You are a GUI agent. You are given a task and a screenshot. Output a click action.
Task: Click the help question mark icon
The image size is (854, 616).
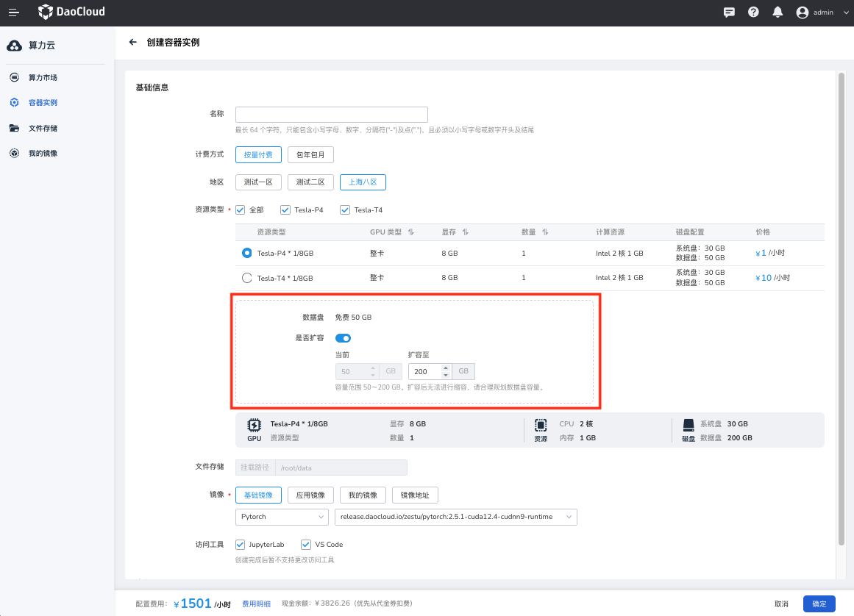[753, 12]
